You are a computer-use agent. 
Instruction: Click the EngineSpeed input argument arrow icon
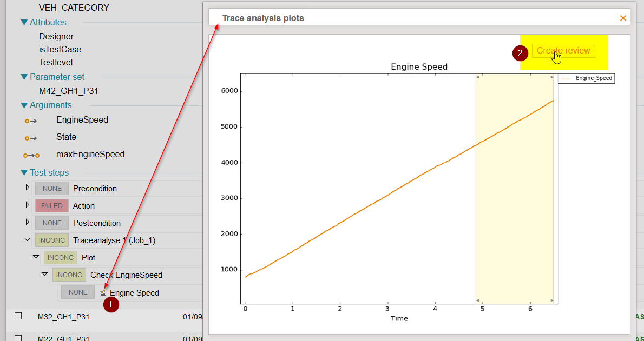click(x=30, y=121)
